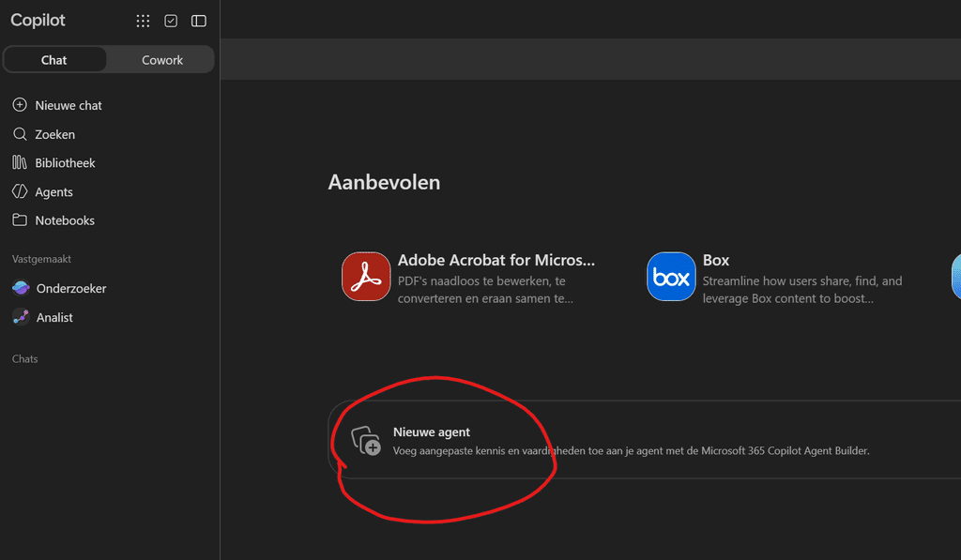Open Zoeken in the sidebar
Viewport: 961px width, 560px height.
[x=54, y=134]
